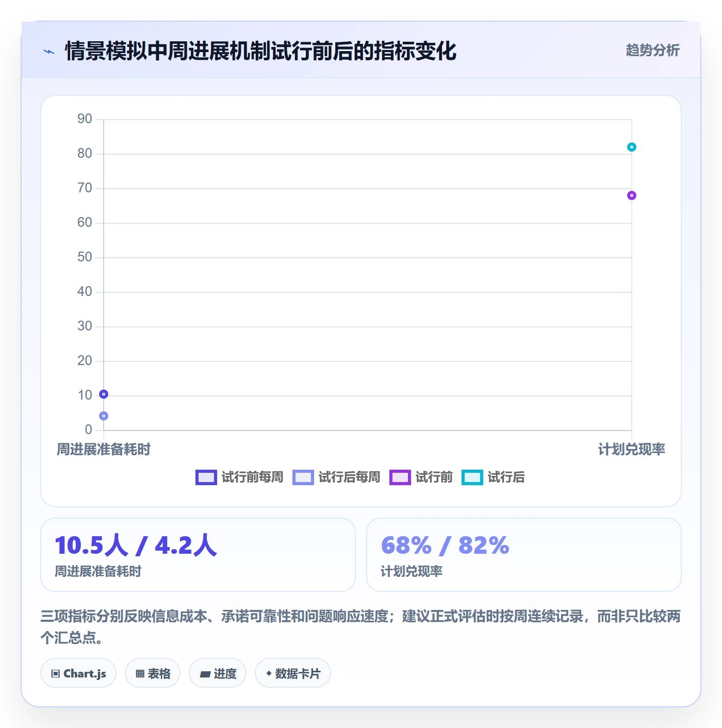Image resolution: width=722 pixels, height=728 pixels.
Task: Click the description paragraph starting 三项指标
Action: pos(361,627)
